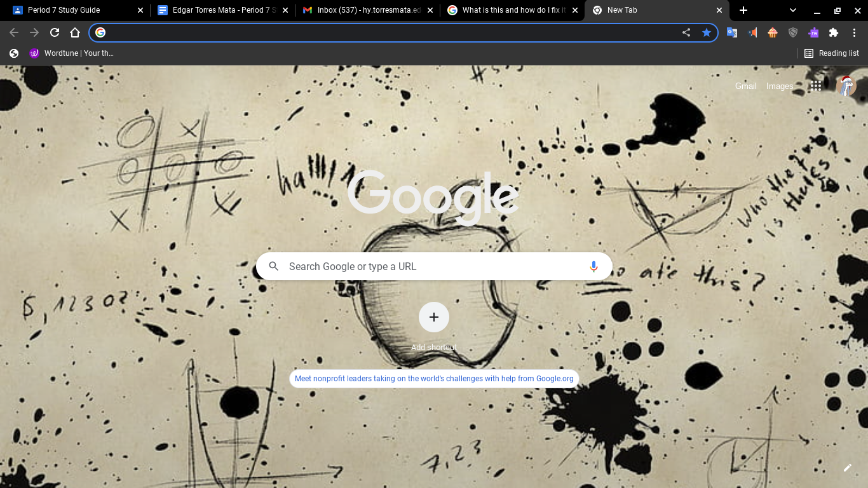This screenshot has width=868, height=488.
Task: Toggle the bookmark star
Action: (707, 32)
